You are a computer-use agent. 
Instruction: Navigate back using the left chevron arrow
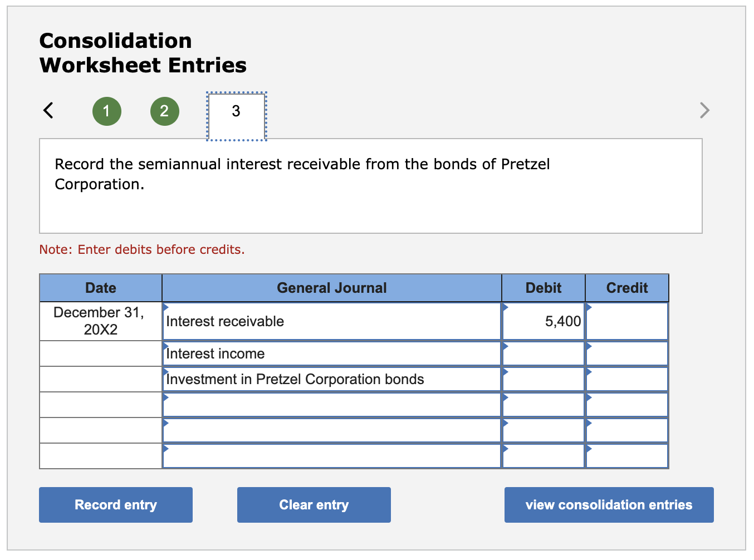coord(48,110)
